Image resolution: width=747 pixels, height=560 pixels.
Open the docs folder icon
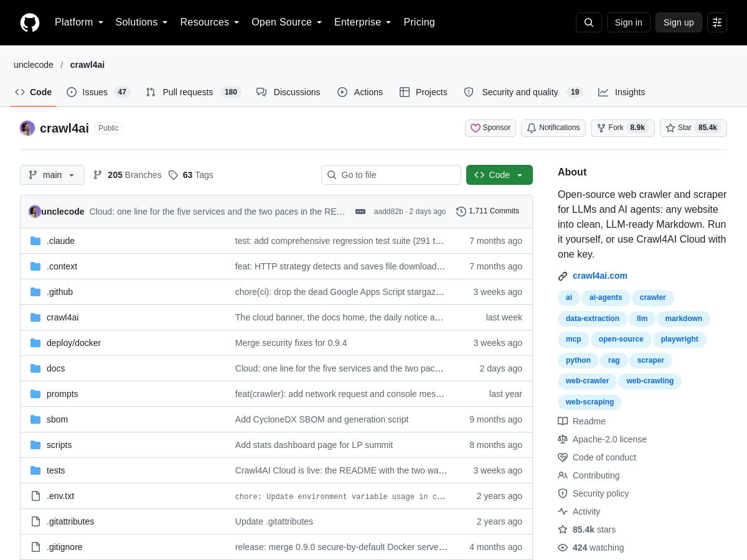click(x=35, y=368)
